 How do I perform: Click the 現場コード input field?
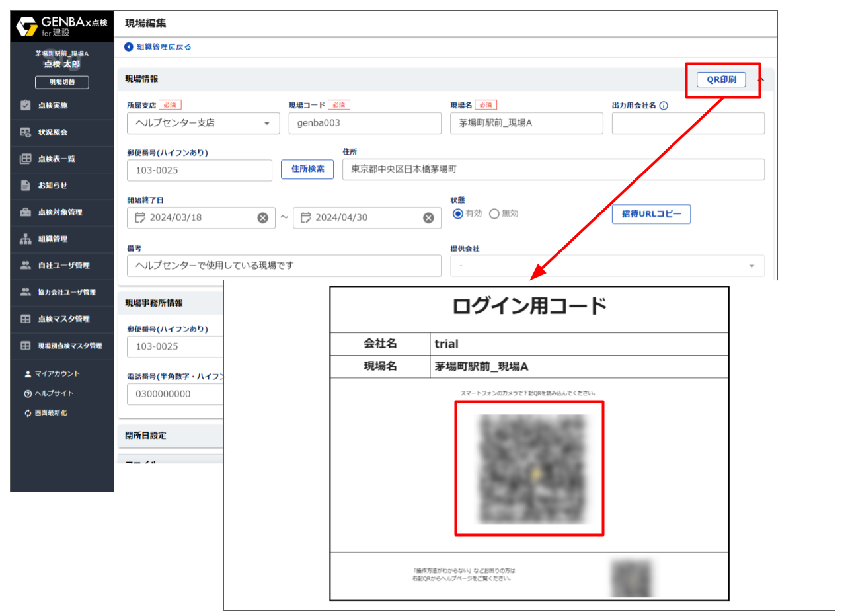[364, 124]
